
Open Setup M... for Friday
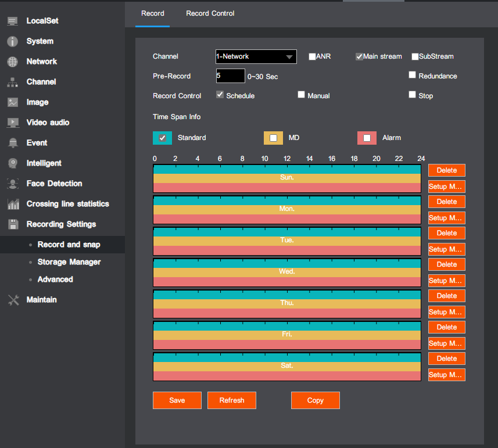coord(447,343)
